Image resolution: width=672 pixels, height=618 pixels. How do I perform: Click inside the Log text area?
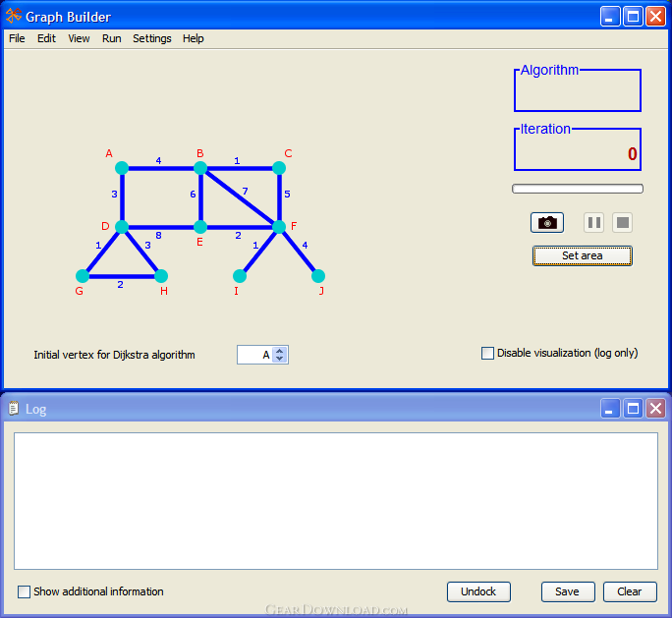click(336, 501)
